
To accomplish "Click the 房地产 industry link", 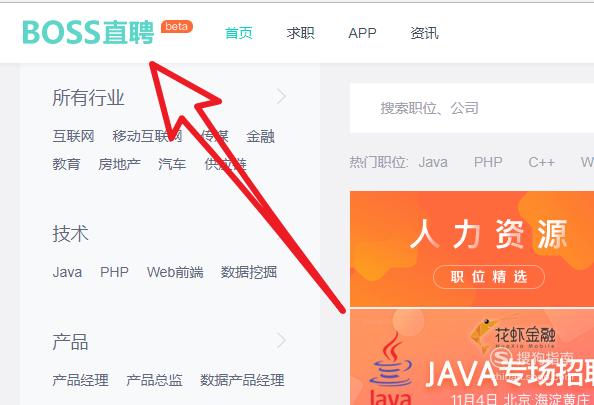I will (x=119, y=164).
